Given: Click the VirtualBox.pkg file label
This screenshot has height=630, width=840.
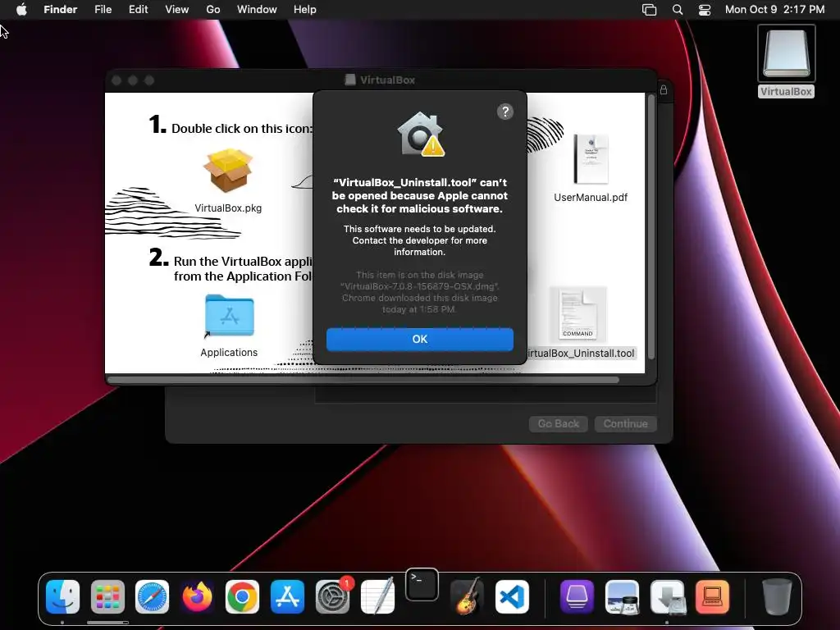Looking at the screenshot, I should 228,208.
